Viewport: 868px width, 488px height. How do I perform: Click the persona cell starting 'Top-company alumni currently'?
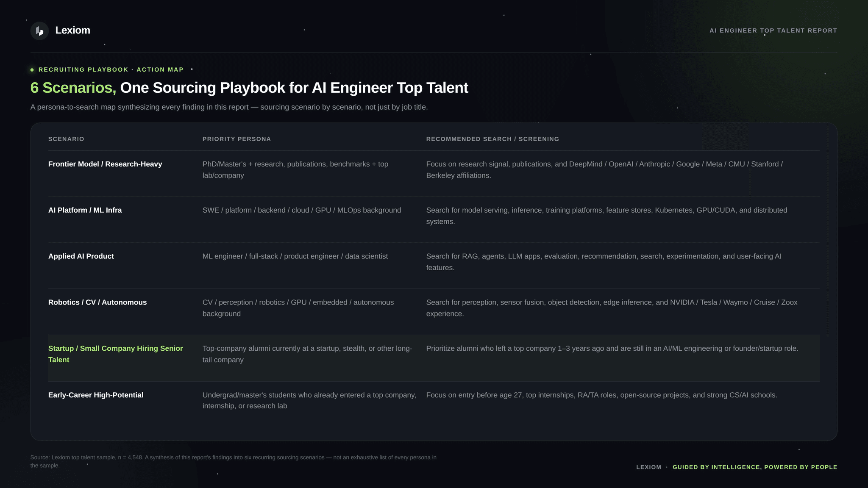click(x=307, y=354)
